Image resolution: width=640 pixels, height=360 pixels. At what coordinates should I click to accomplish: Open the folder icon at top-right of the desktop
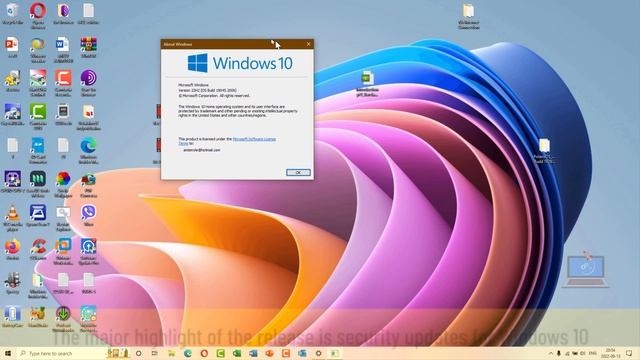coord(469,16)
